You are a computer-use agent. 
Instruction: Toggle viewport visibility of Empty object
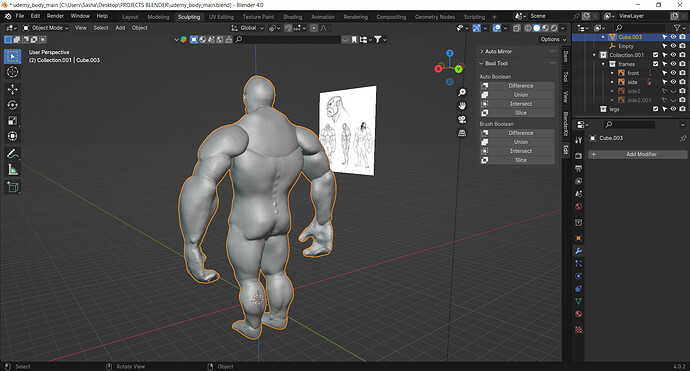coord(673,46)
